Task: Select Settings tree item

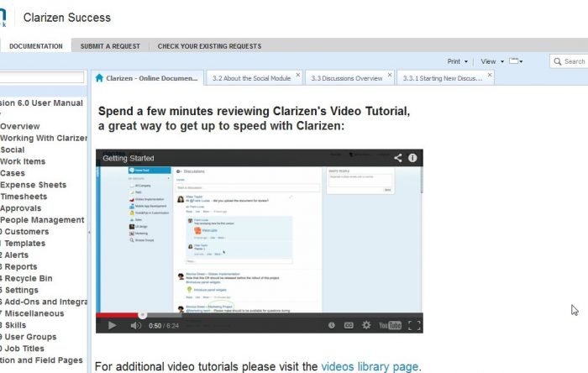Action: 21,290
